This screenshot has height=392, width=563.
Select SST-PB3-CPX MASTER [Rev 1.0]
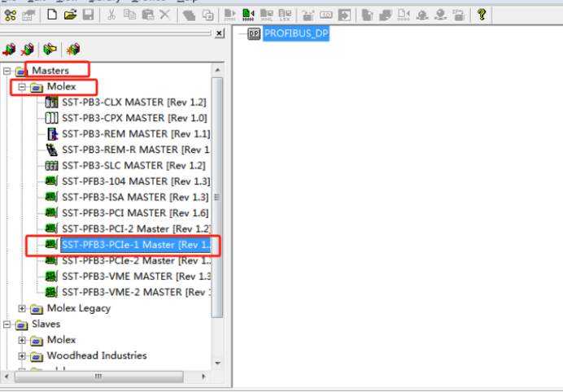tap(134, 118)
